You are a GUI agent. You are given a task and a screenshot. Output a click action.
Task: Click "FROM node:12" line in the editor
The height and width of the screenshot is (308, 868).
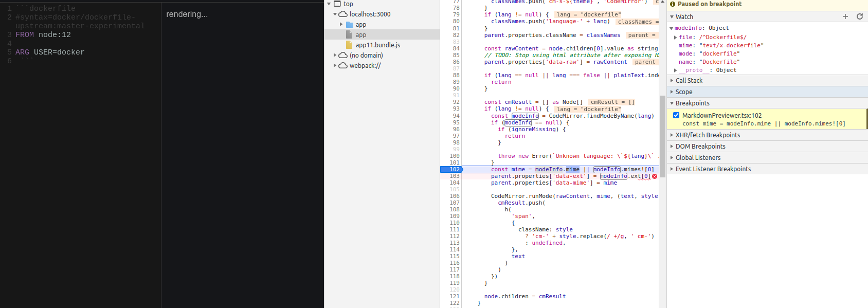pyautogui.click(x=43, y=35)
